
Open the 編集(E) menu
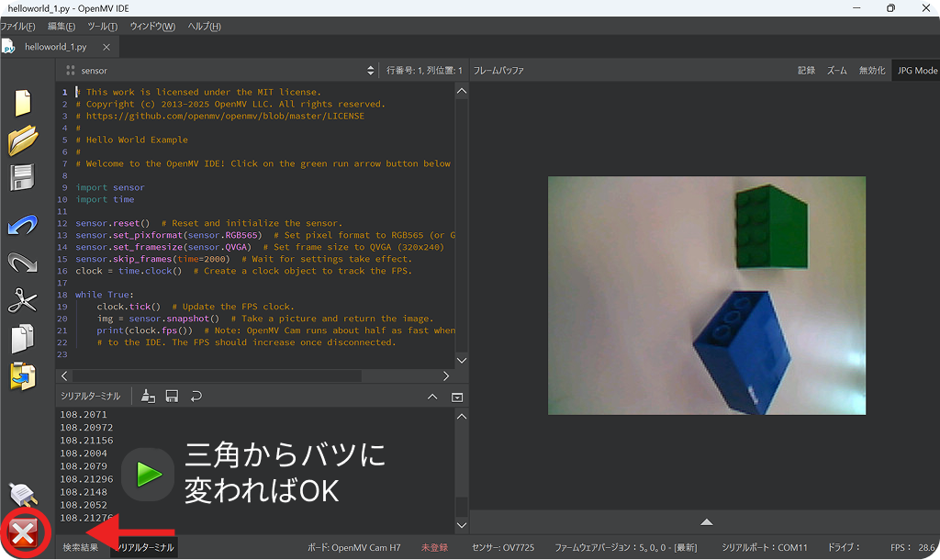62,27
